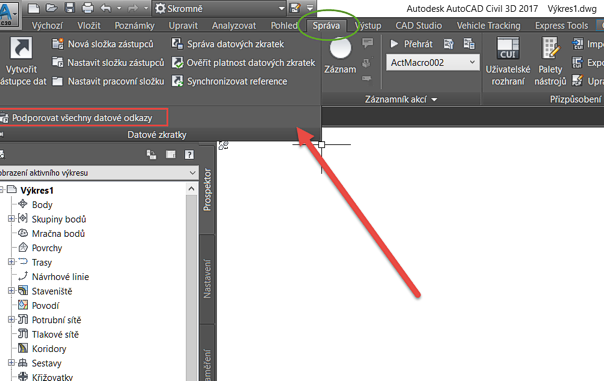Click Podporovat všechny datové odkazy
The image size is (604, 381).
click(82, 118)
